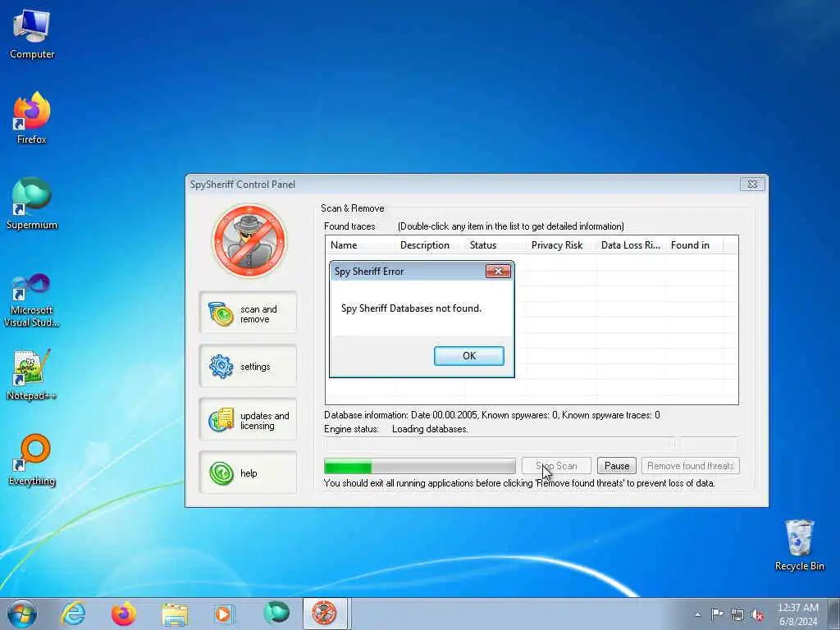Select the Recycle Bin icon
The image size is (840, 630).
click(799, 545)
